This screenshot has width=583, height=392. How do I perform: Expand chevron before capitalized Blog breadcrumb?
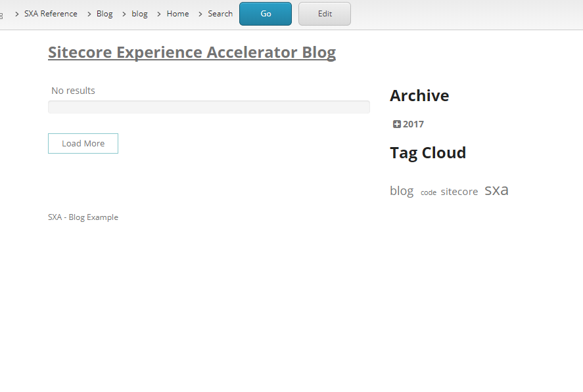[89, 14]
